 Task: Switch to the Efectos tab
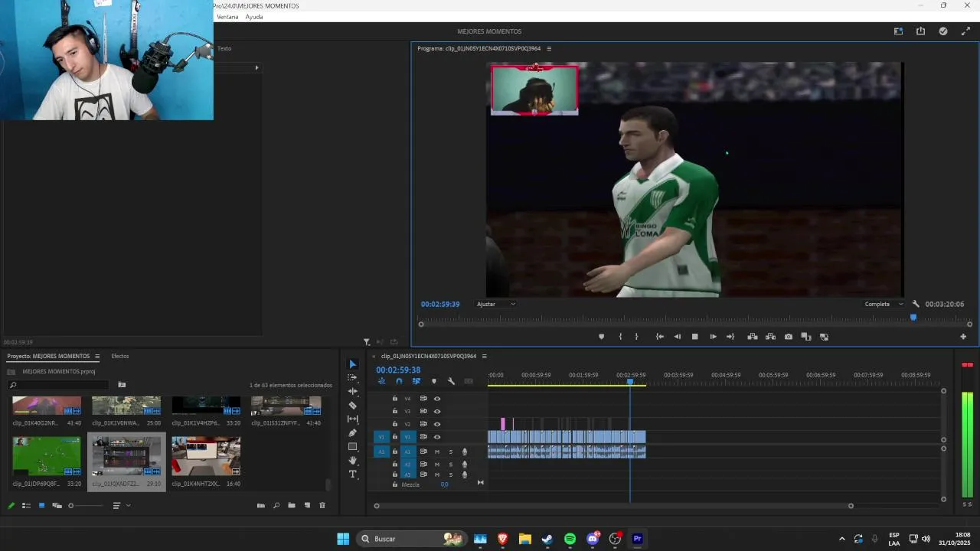point(120,357)
